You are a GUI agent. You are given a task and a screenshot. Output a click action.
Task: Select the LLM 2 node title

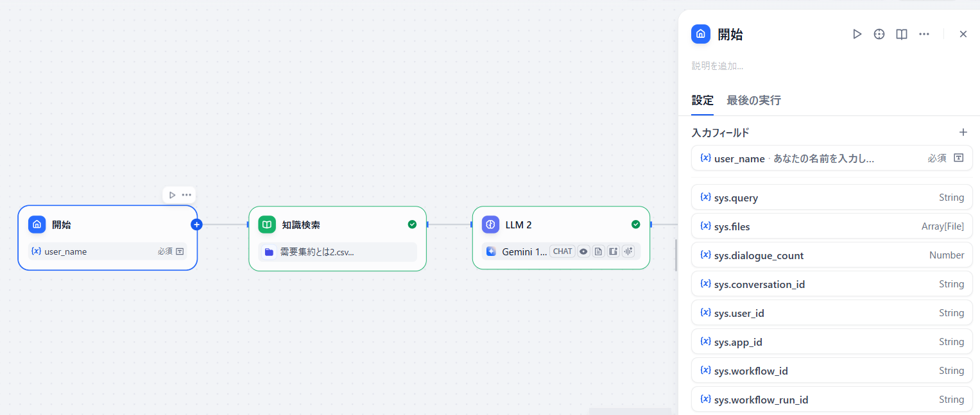coord(519,224)
